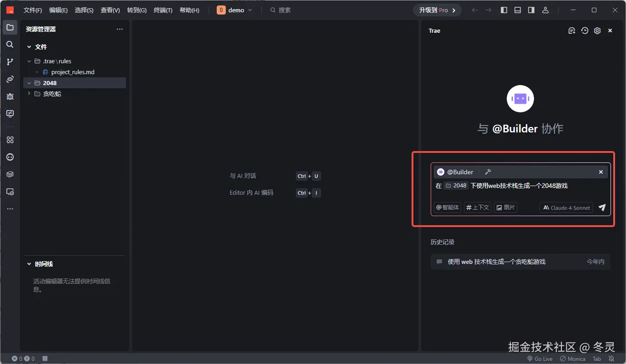The height and width of the screenshot is (364, 626).
Task: Click the Builder robot avatar
Action: [520, 98]
